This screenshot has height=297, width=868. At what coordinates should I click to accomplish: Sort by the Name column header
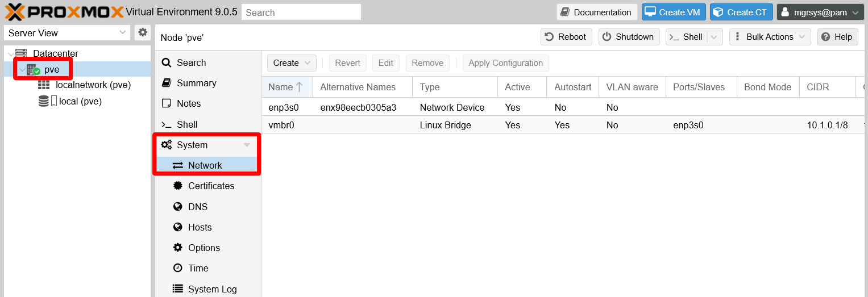286,87
